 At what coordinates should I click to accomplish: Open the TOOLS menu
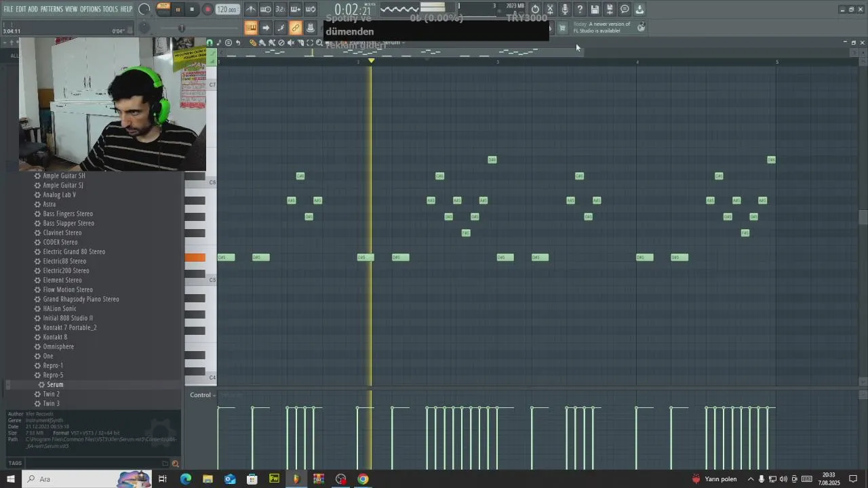point(111,9)
